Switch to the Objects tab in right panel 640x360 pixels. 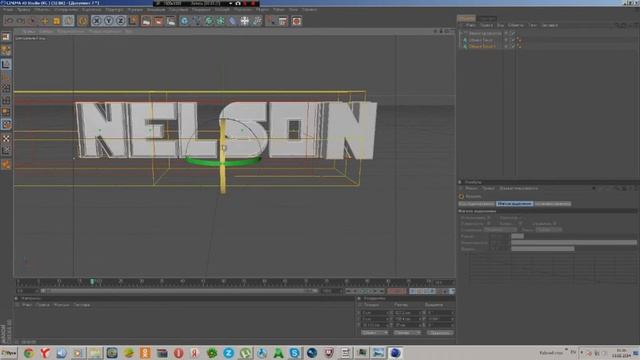tap(467, 18)
